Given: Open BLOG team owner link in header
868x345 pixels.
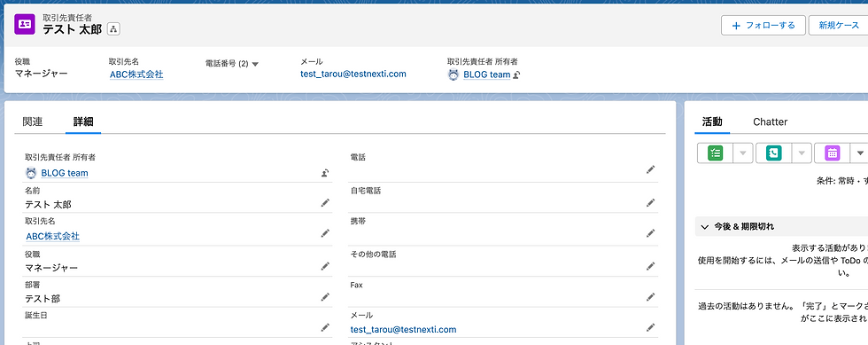Looking at the screenshot, I should pyautogui.click(x=486, y=74).
